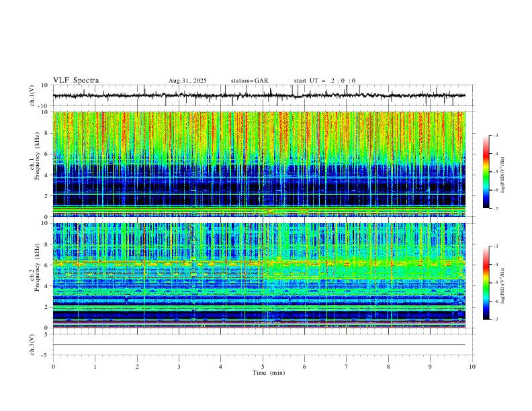Screen dimensions: 532x411
Task: Click the "8" kHz tick of ch.1 spectrogram
Action: click(x=46, y=133)
